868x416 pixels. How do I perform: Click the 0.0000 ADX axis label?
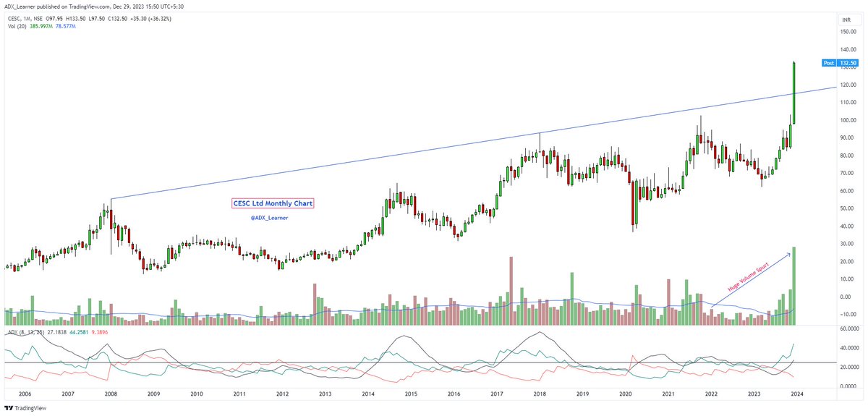coord(849,386)
